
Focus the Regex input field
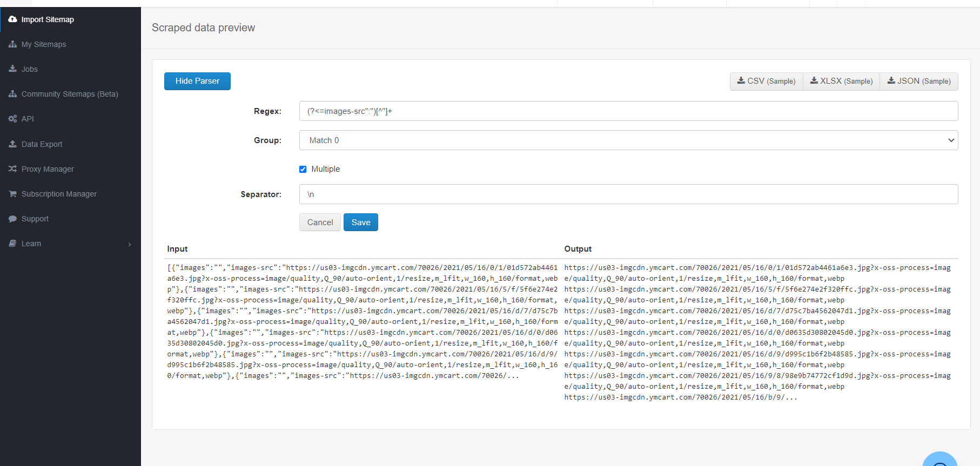pos(628,111)
